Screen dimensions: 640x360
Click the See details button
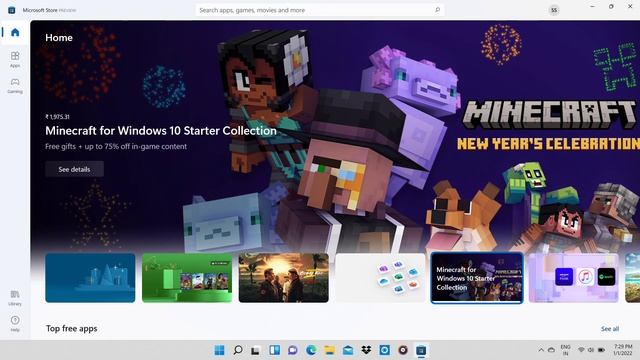74,169
